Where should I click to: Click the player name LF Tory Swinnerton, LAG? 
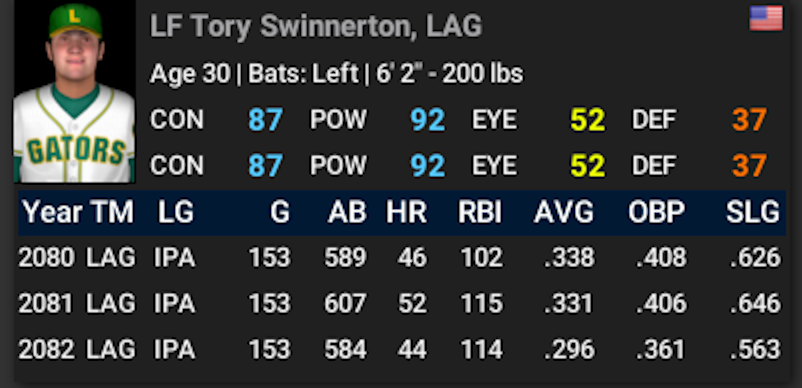tap(316, 26)
